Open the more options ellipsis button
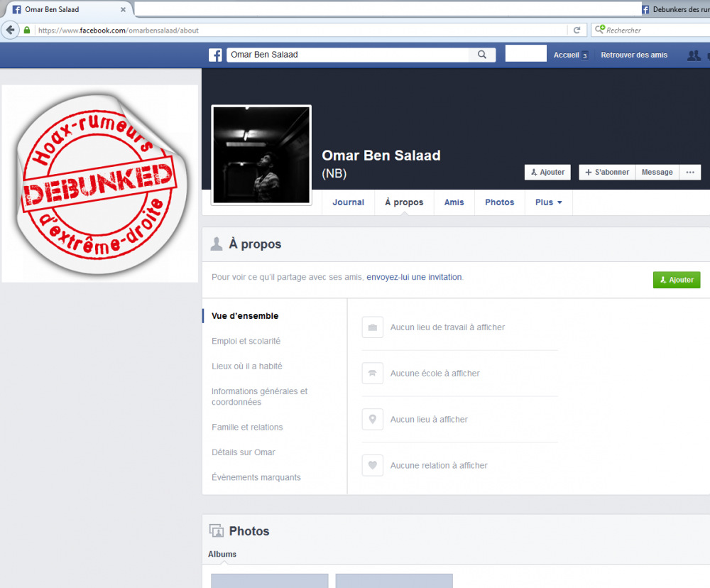Viewport: 710px width, 588px height. click(690, 172)
